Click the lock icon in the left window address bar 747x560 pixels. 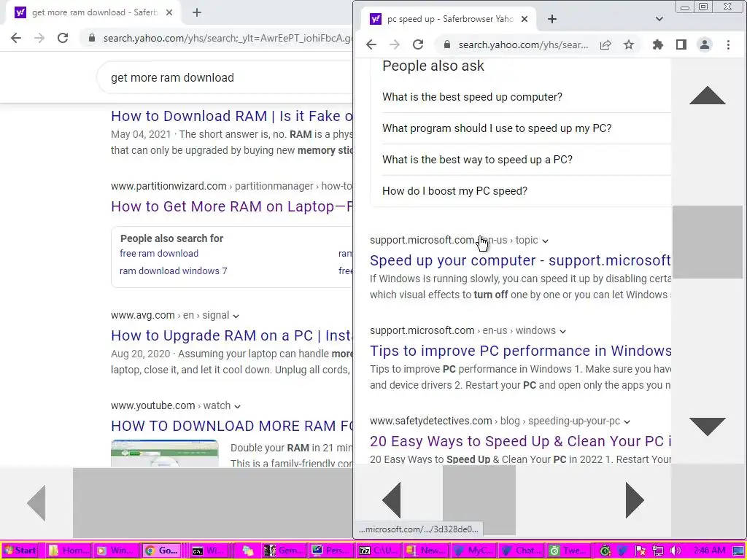click(x=92, y=38)
